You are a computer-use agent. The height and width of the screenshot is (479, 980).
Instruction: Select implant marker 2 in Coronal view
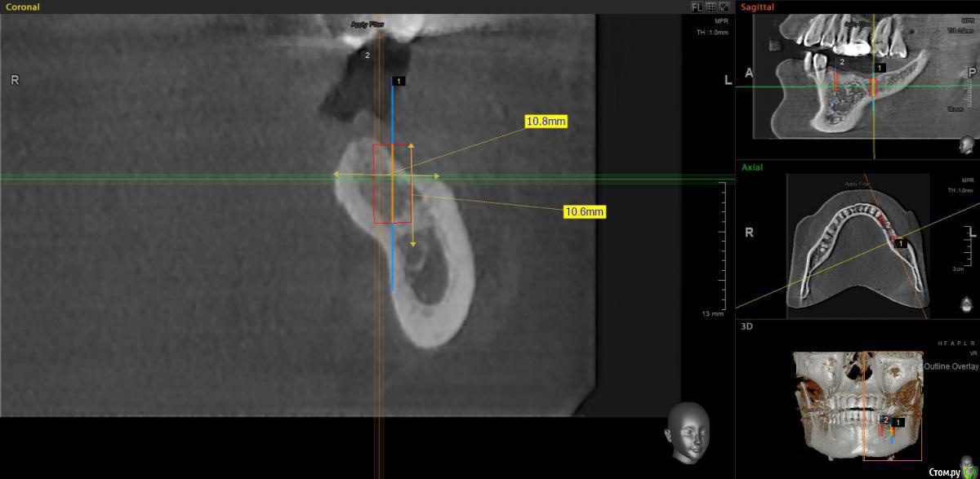[x=367, y=55]
